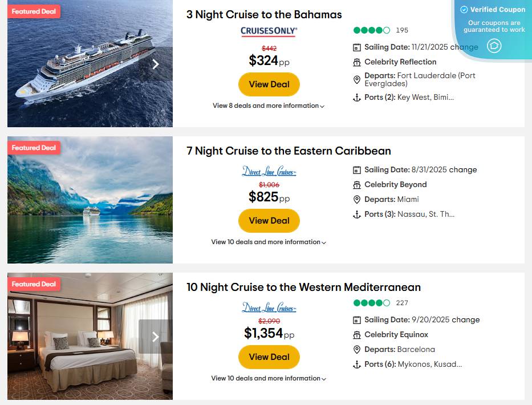Image resolution: width=532 pixels, height=405 pixels.
Task: Open the CruisesOnly logo link
Action: point(269,33)
